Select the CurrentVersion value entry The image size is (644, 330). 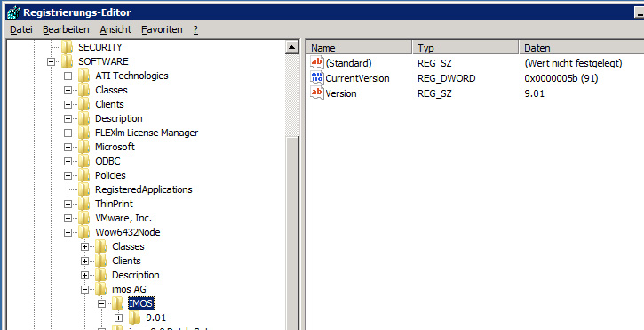point(357,78)
